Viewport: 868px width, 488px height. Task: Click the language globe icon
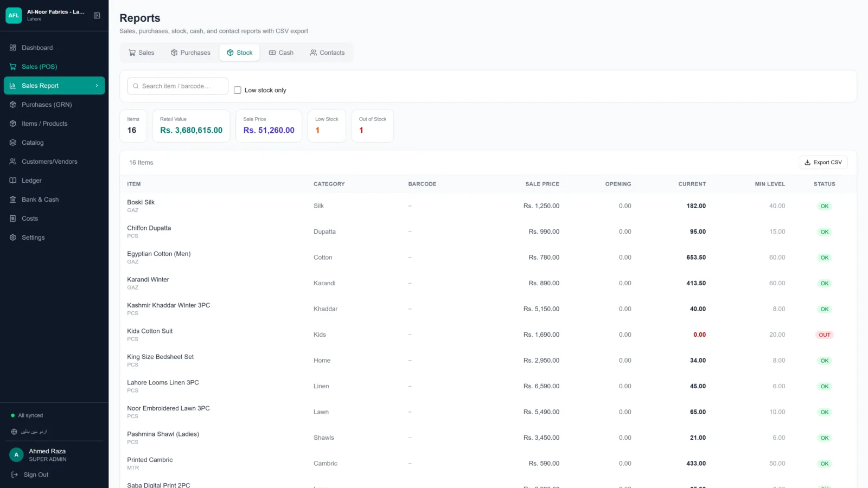tap(14, 432)
